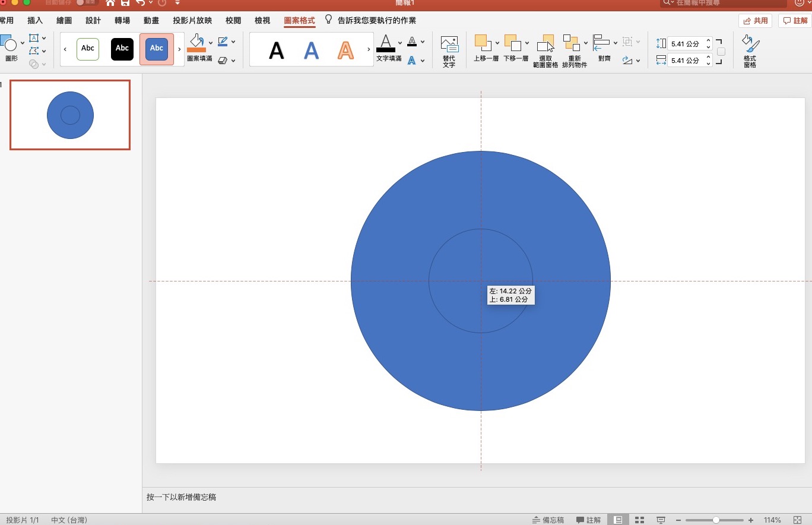Toggle the 備忘稿 notes pane
The width and height of the screenshot is (812, 525).
[x=548, y=520]
